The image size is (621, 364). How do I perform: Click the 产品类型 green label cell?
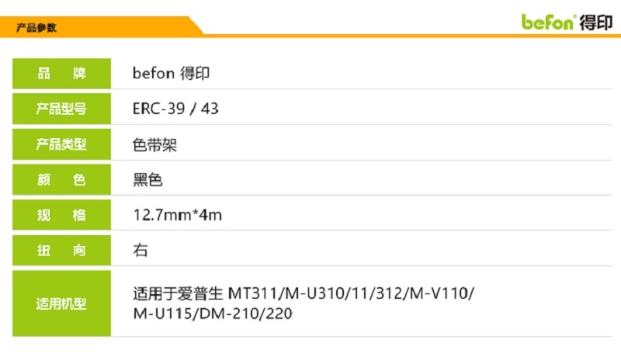click(x=62, y=144)
